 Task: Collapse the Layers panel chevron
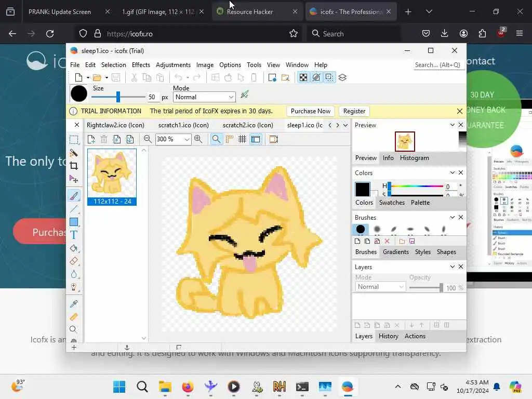point(453,267)
